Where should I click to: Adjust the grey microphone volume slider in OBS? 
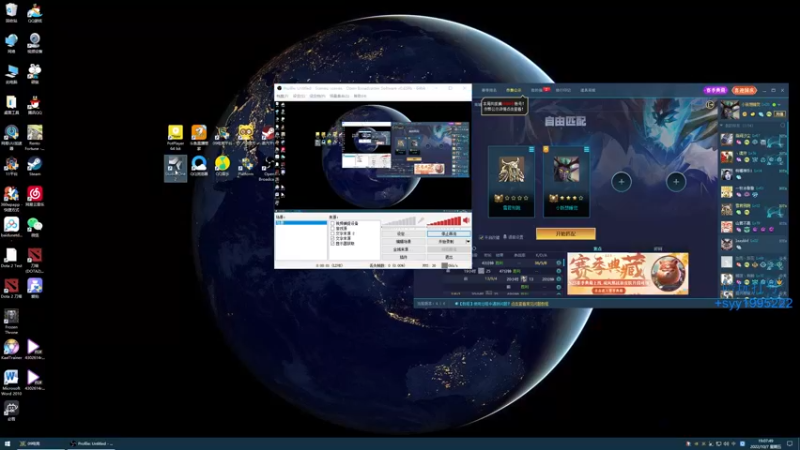[x=399, y=221]
